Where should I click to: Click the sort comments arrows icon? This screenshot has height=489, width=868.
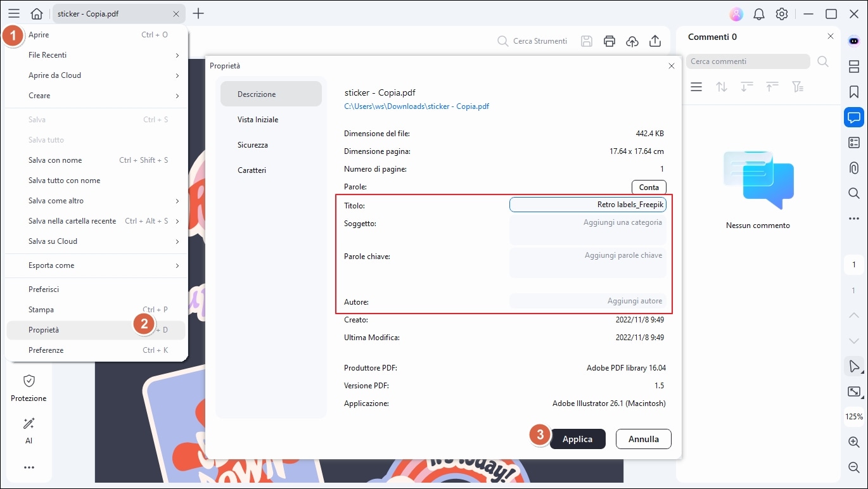click(x=722, y=87)
